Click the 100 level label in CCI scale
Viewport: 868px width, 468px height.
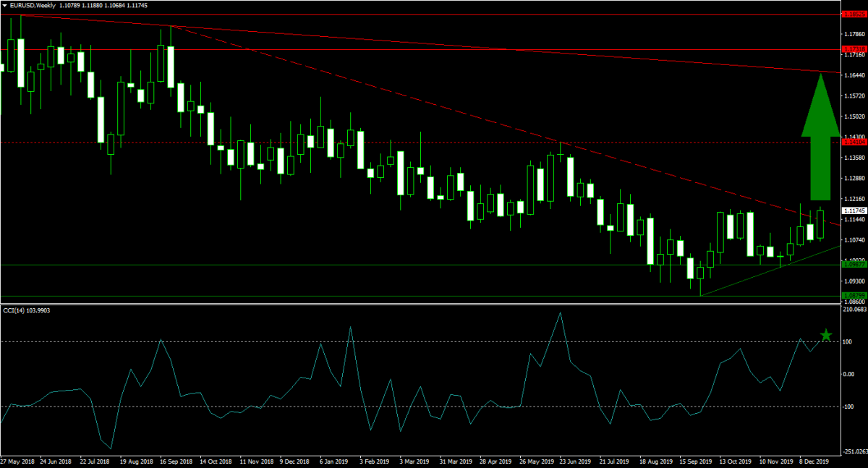(x=848, y=341)
